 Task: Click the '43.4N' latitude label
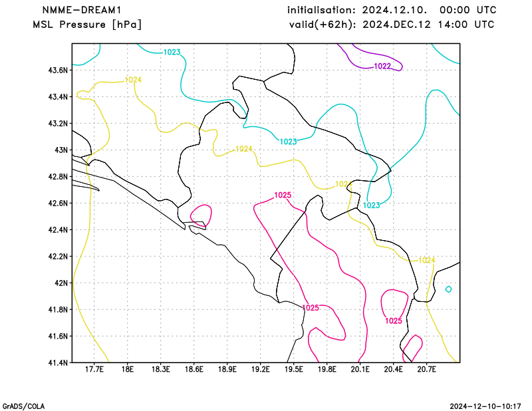(x=58, y=97)
